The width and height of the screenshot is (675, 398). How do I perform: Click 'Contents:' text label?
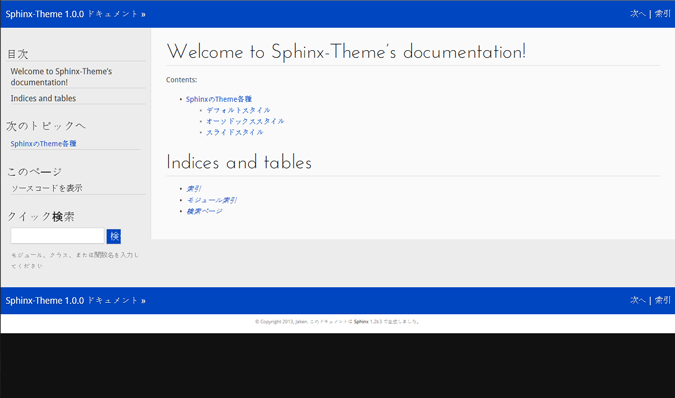[x=182, y=80]
